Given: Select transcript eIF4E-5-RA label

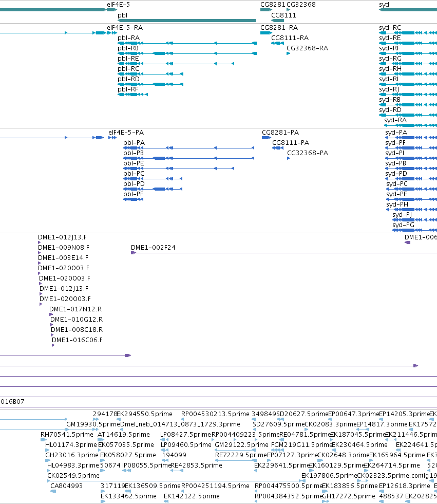Looking at the screenshot, I should [x=125, y=28].
